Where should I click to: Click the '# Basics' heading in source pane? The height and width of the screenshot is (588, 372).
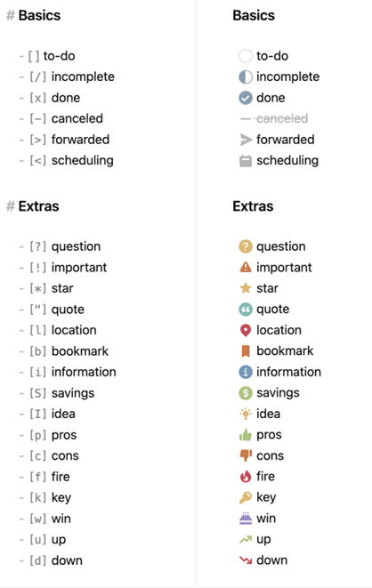click(34, 15)
